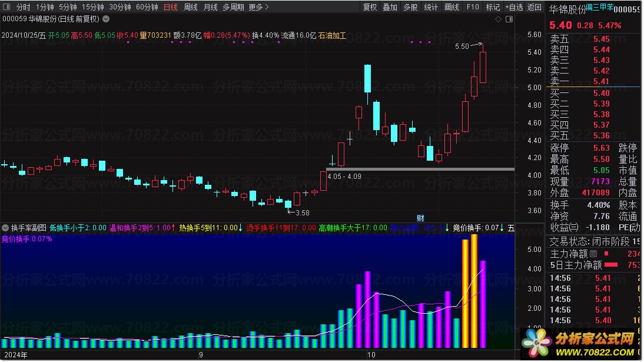
Task: Toggle the panel layout icon at toolbar start
Action: (6, 6)
